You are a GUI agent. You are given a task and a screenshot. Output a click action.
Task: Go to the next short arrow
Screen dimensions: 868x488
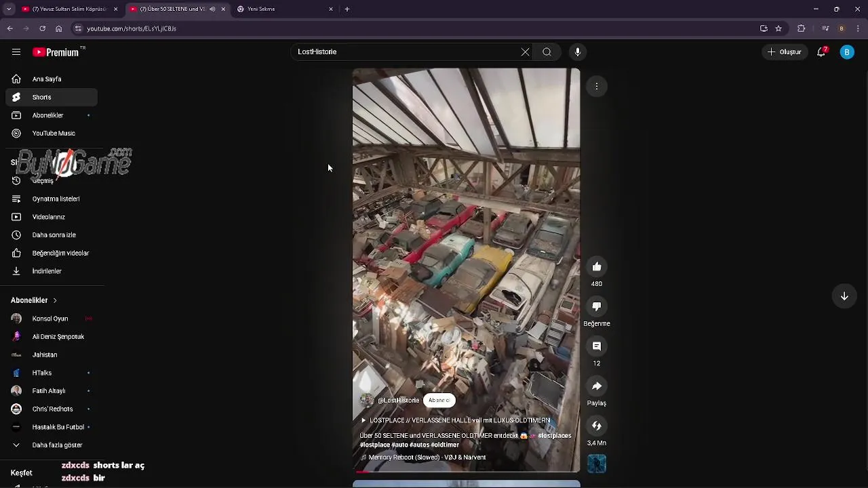844,296
